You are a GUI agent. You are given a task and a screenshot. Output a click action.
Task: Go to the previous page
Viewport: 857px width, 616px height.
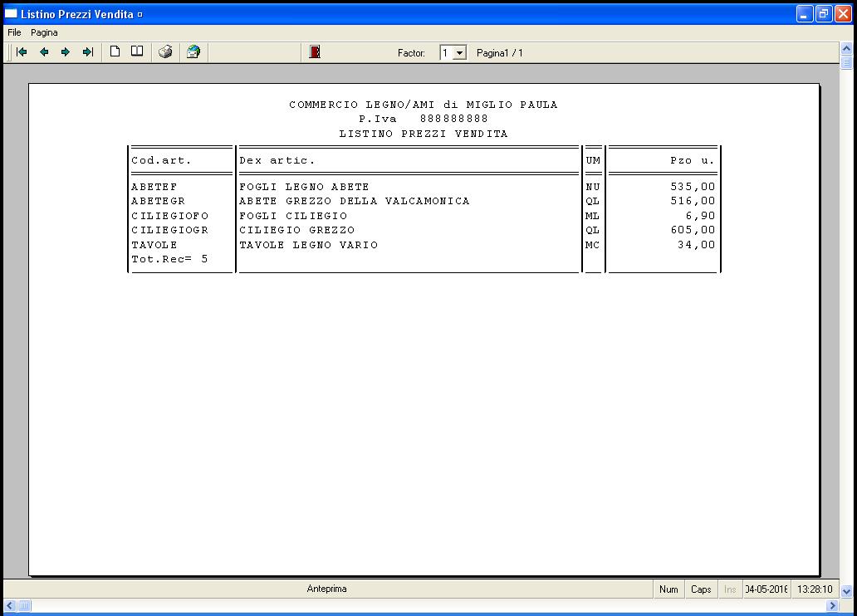44,52
